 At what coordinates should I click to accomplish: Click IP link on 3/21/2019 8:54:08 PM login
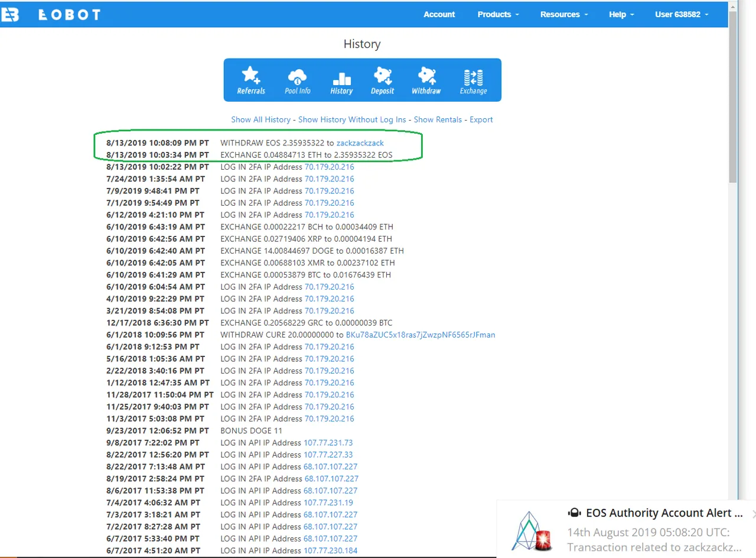(330, 310)
